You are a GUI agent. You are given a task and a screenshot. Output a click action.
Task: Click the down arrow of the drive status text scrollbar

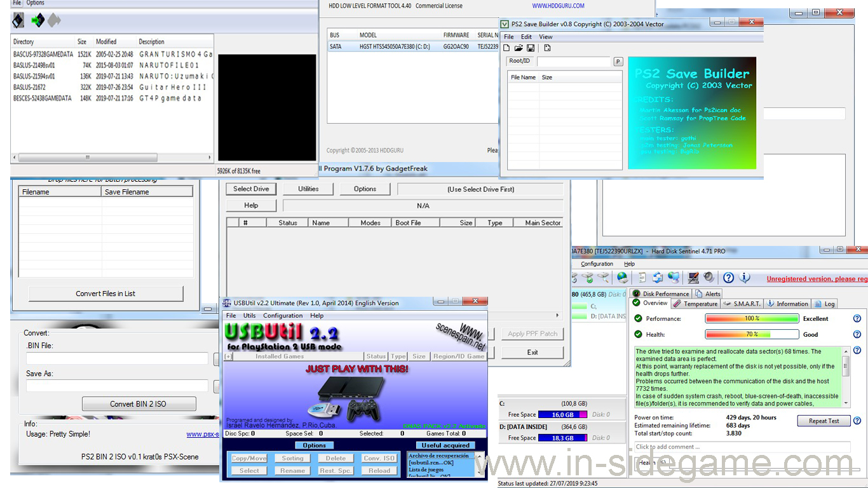[x=846, y=403]
